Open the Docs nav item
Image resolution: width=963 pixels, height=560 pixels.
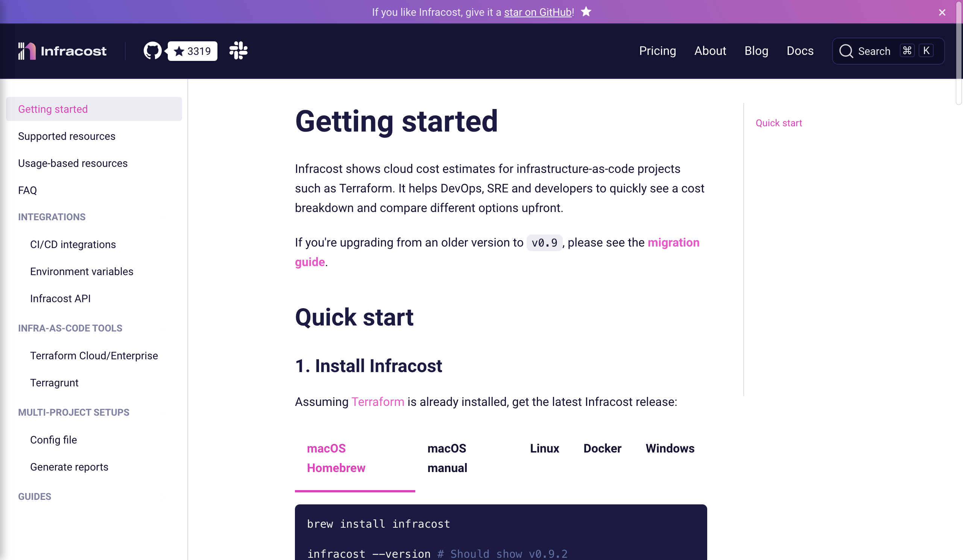tap(800, 51)
